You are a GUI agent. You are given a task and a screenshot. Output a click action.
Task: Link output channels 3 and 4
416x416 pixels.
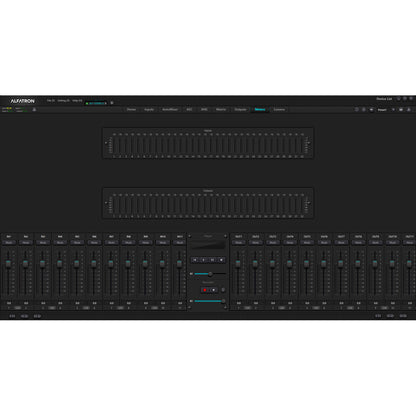[282, 308]
